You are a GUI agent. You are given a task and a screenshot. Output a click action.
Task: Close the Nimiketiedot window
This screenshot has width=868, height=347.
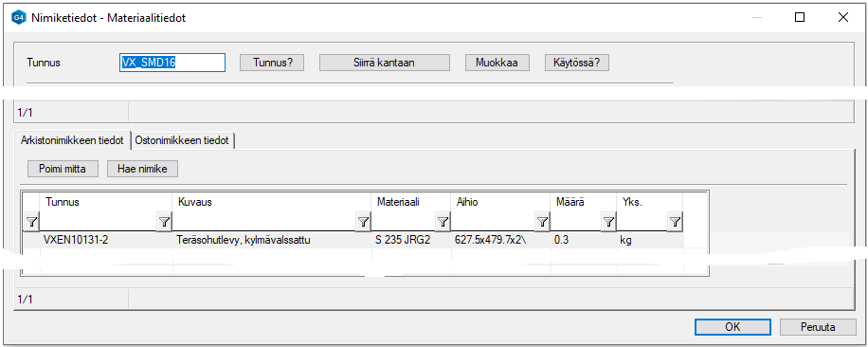tap(843, 18)
